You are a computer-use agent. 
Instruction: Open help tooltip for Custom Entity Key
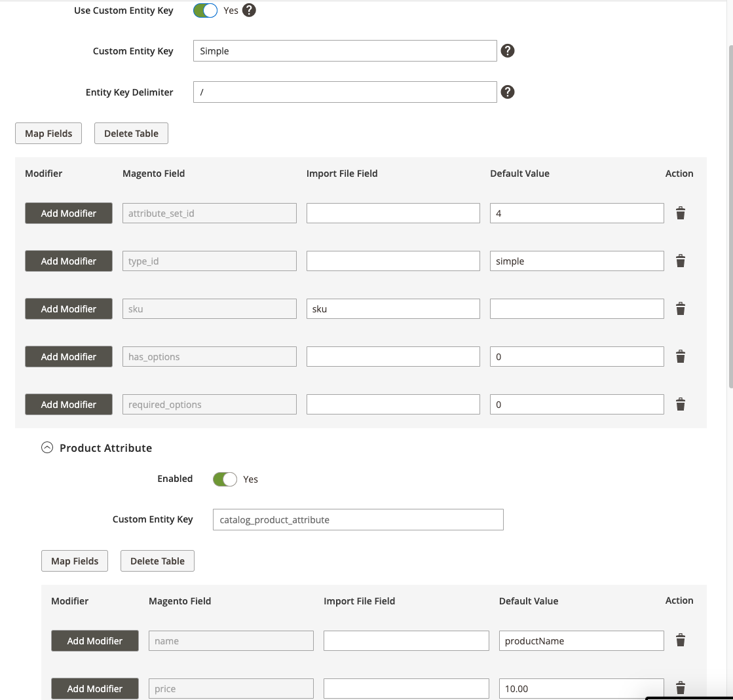click(508, 51)
